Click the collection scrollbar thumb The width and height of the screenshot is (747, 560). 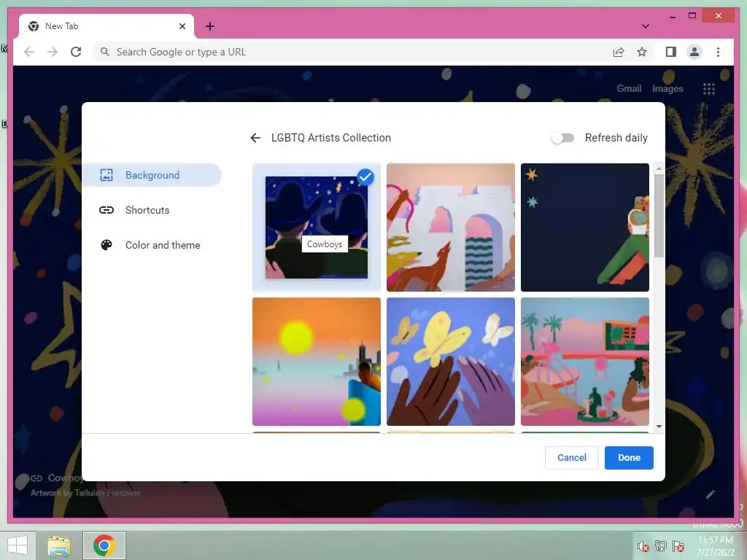659,216
